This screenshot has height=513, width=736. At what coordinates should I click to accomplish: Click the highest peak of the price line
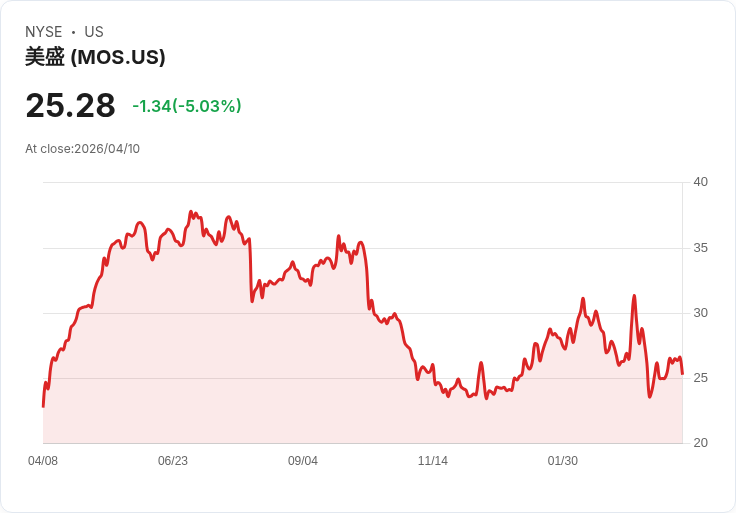pyautogui.click(x=191, y=212)
